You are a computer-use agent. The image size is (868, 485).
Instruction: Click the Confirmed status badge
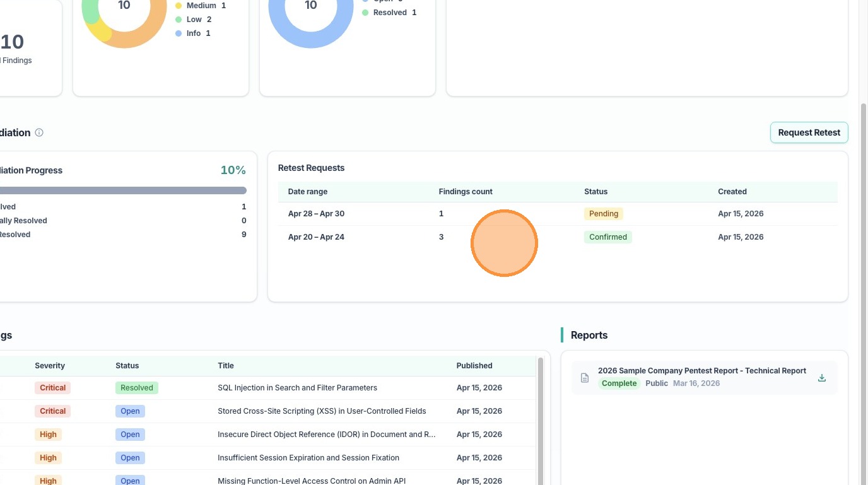pos(607,237)
